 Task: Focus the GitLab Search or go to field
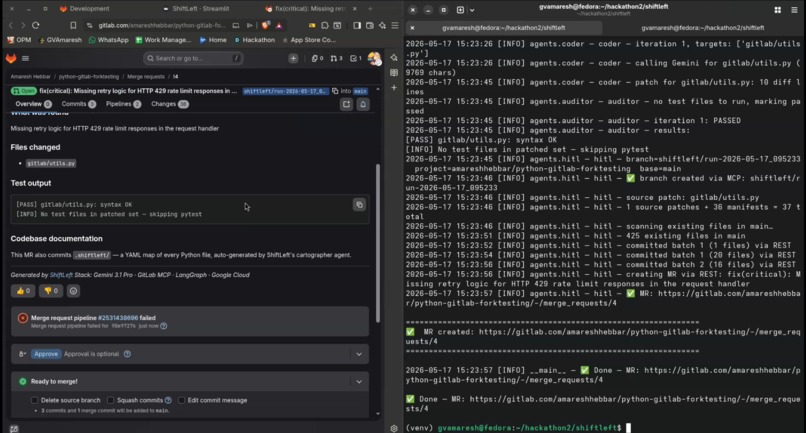[x=193, y=59]
